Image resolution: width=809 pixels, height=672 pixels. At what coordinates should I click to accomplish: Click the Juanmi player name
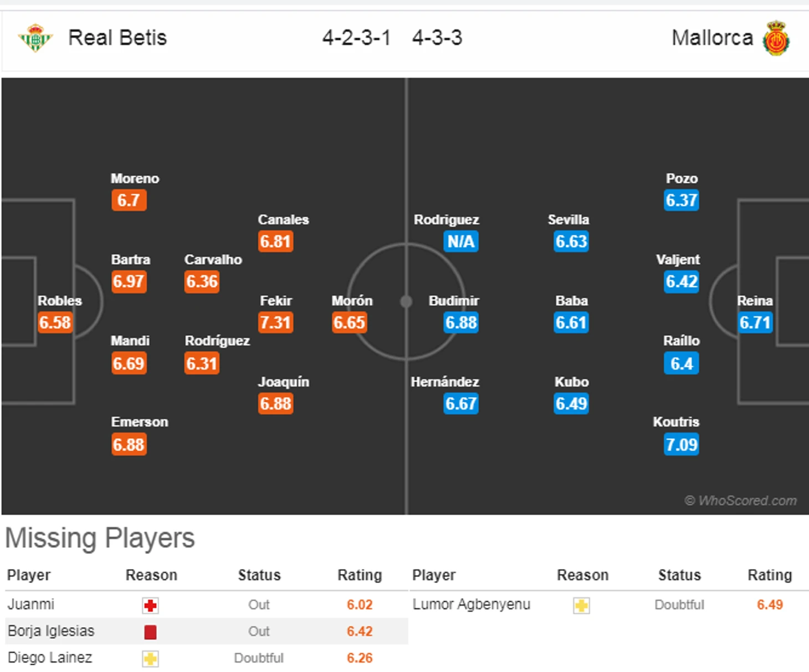tap(31, 604)
